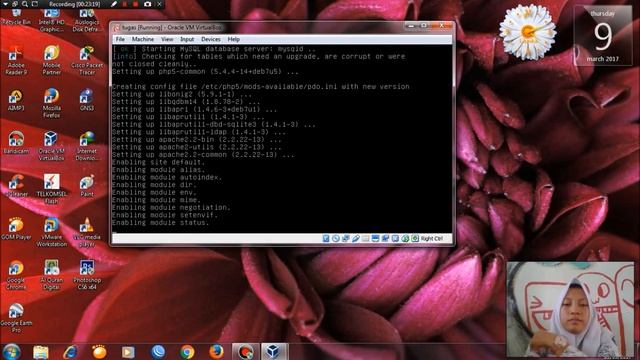Image resolution: width=640 pixels, height=360 pixels.
Task: Open GOM Player from the taskbar
Action: pyautogui.click(x=99, y=351)
